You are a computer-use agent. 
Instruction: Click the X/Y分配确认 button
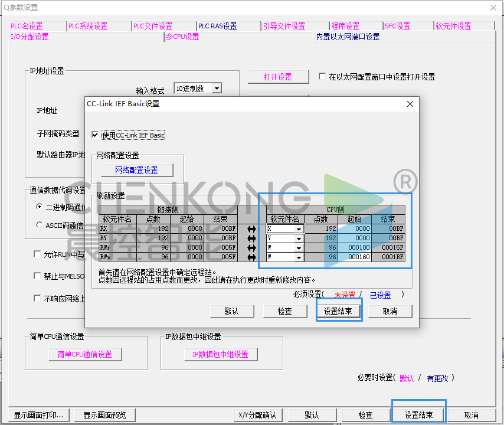click(257, 415)
